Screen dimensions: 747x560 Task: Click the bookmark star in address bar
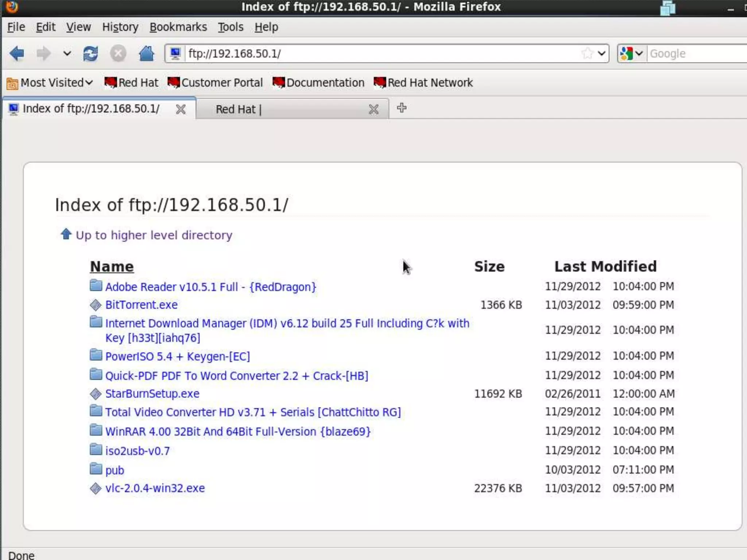pos(587,54)
